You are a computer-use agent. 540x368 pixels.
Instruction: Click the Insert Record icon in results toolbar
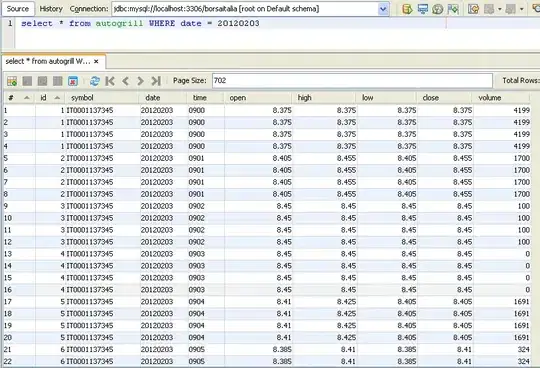click(x=12, y=81)
